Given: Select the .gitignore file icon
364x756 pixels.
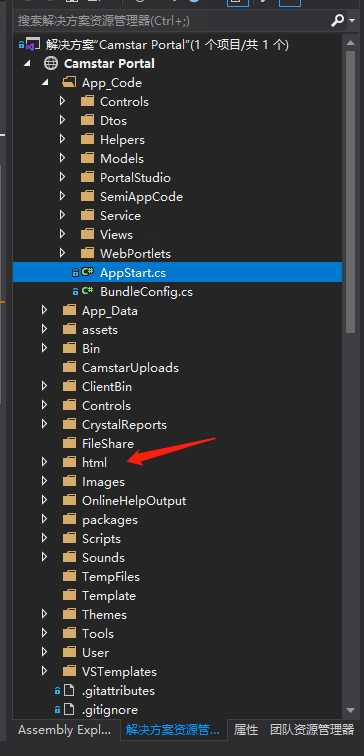Looking at the screenshot, I should pos(69,710).
